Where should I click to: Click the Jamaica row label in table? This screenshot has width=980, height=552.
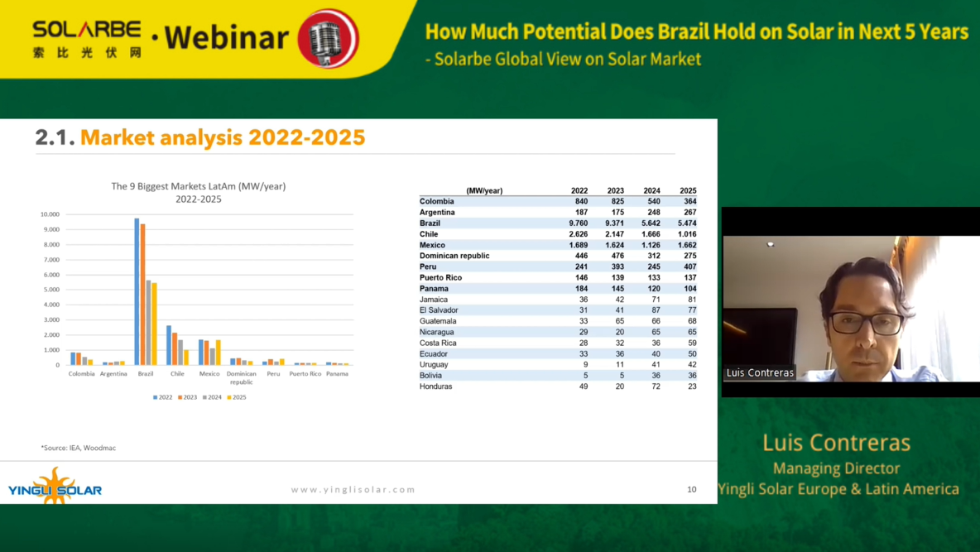coord(434,300)
